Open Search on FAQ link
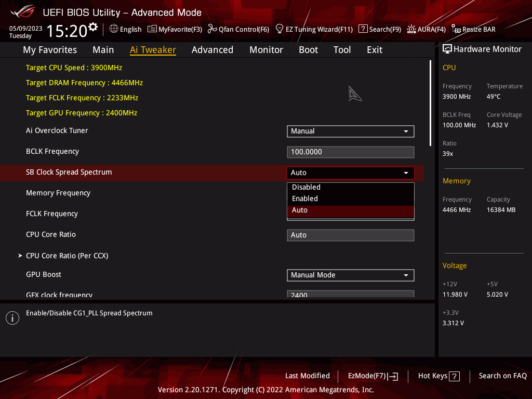 click(503, 376)
